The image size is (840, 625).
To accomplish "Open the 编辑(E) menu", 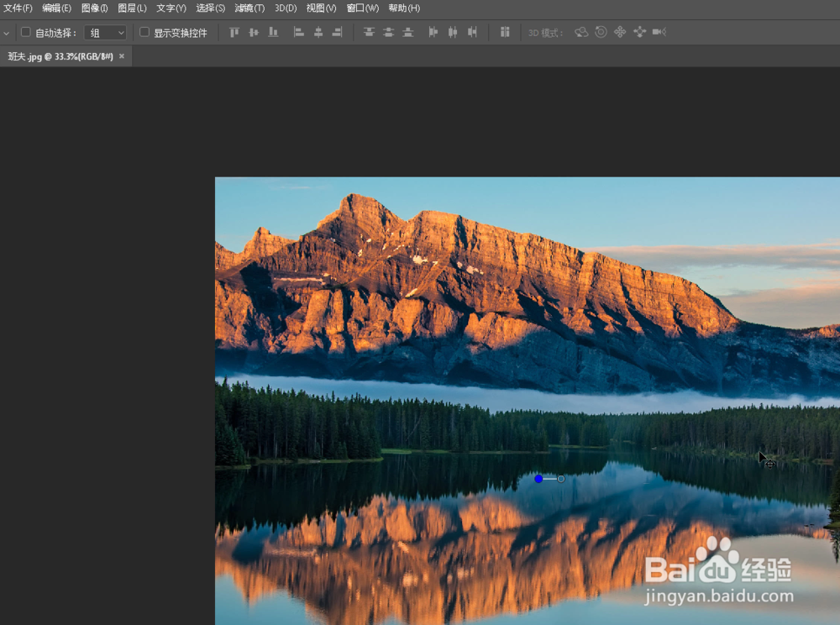I will coord(56,8).
